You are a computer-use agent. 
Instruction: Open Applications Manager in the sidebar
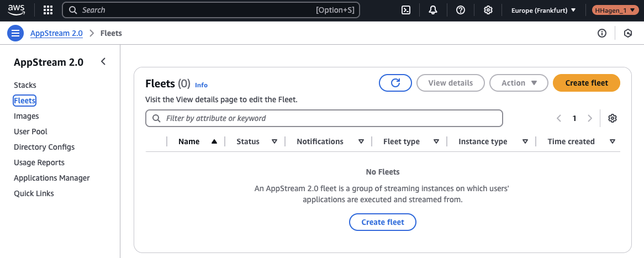click(52, 178)
